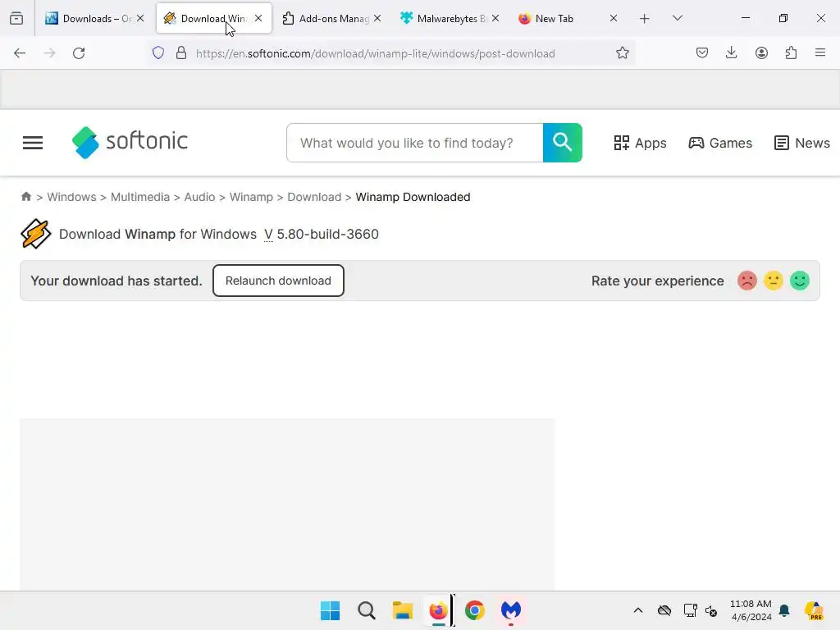
Task: Focus the Softonic search input field
Action: pyautogui.click(x=414, y=143)
